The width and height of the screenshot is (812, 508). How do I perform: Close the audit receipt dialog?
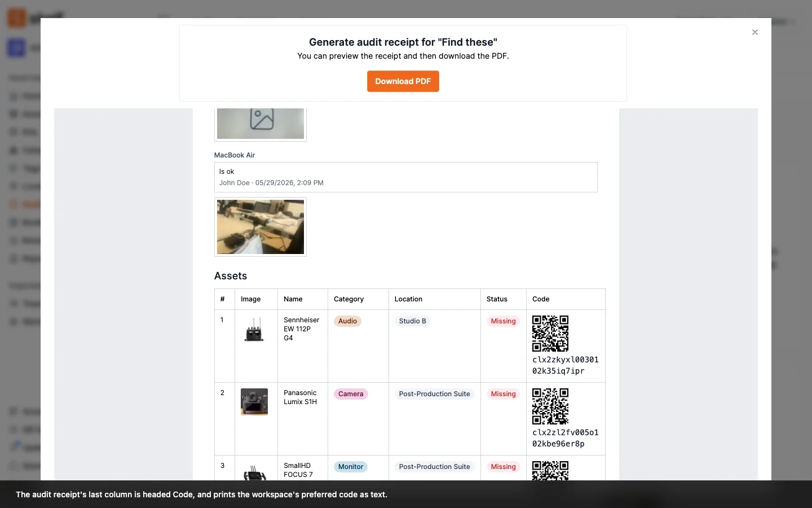(x=754, y=32)
